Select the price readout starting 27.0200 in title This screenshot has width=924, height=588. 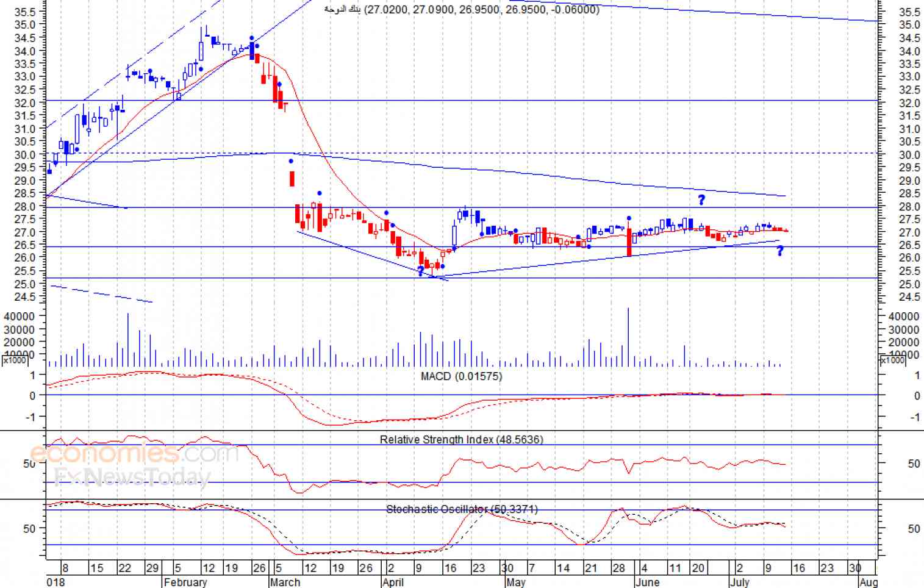click(482, 10)
